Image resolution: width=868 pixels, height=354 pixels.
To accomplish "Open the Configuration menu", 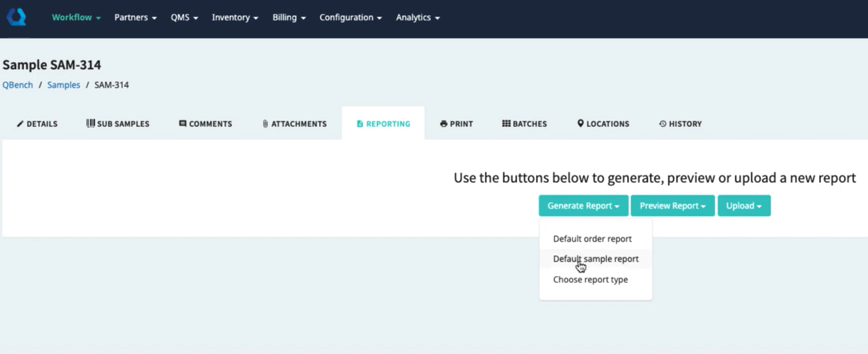I will click(351, 17).
